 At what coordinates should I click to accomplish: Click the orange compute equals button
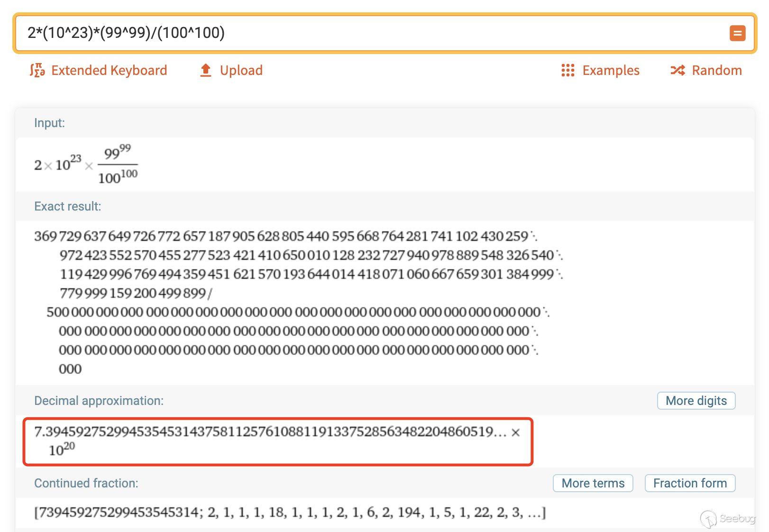tap(737, 33)
